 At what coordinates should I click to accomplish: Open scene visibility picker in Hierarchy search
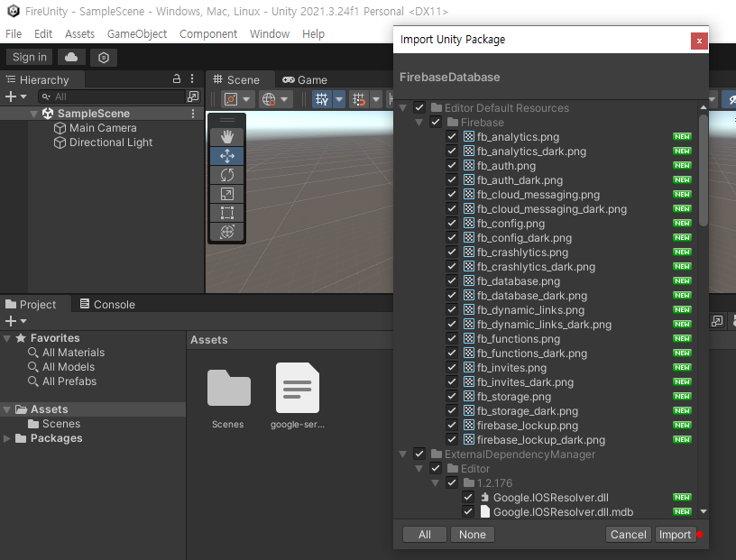pos(193,96)
